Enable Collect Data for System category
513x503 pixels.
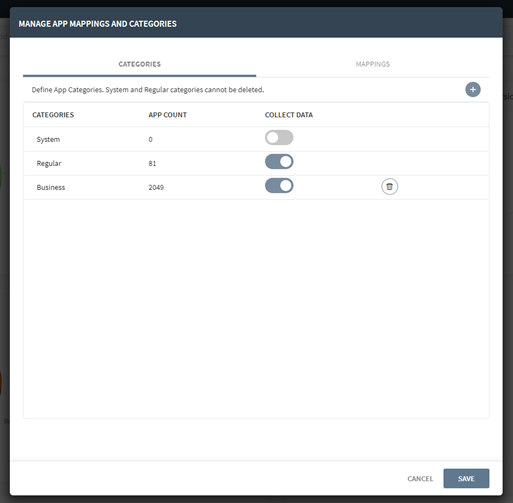coord(279,138)
